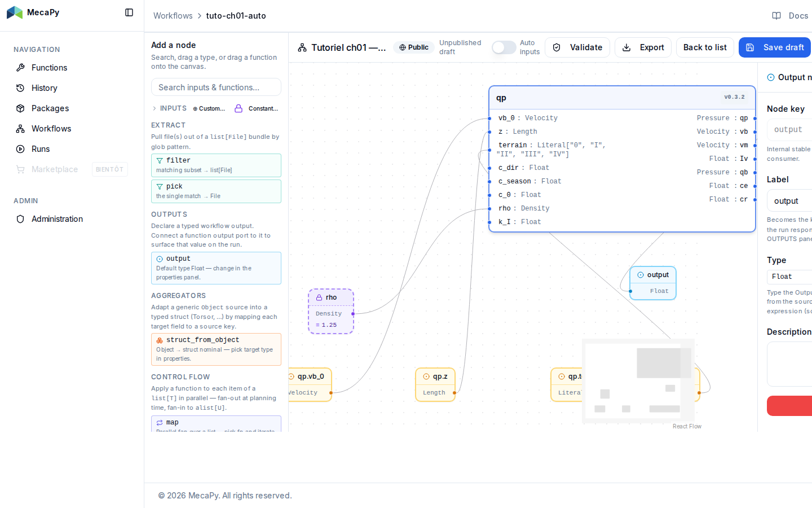This screenshot has height=508, width=812.
Task: Select the qp.vb_0 input node
Action: tap(310, 385)
